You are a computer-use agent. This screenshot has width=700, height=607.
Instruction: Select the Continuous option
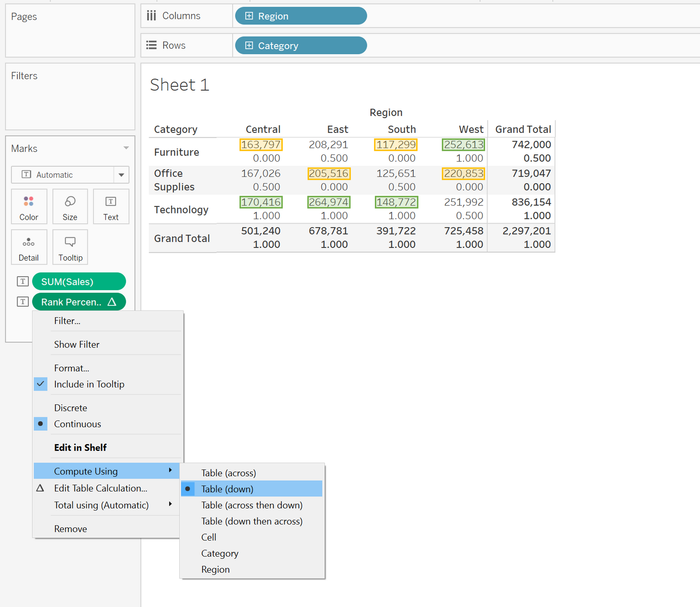pos(77,424)
